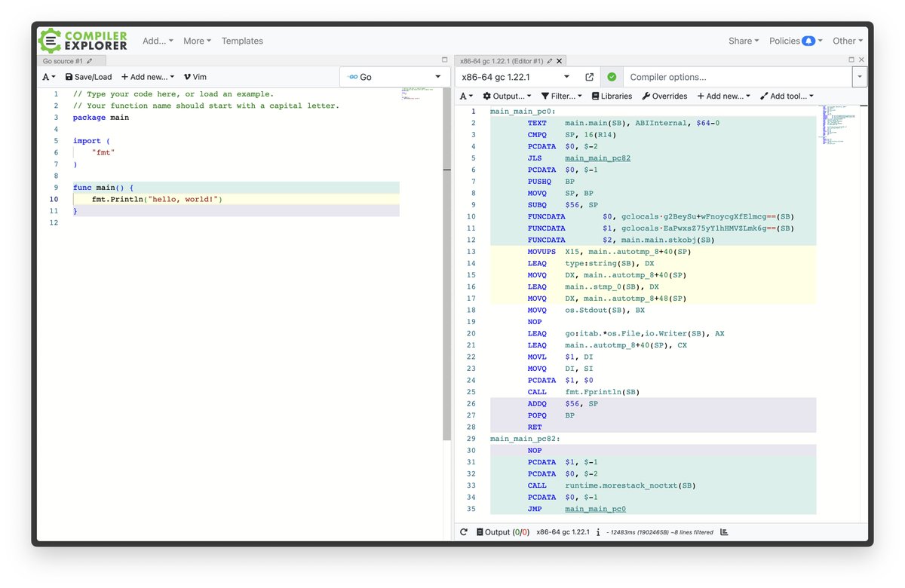905x588 pixels.
Task: Open the Output... gear menu
Action: tap(507, 96)
